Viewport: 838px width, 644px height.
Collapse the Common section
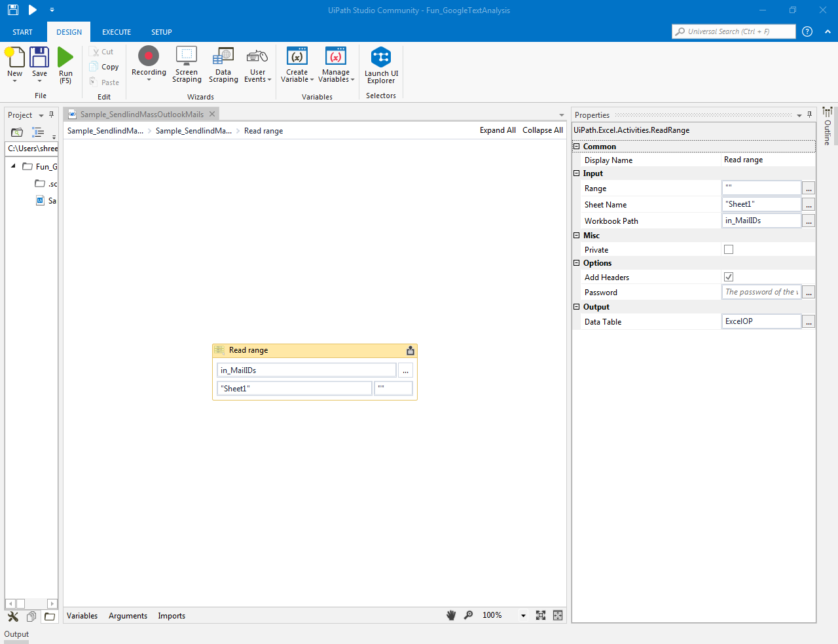tap(577, 147)
